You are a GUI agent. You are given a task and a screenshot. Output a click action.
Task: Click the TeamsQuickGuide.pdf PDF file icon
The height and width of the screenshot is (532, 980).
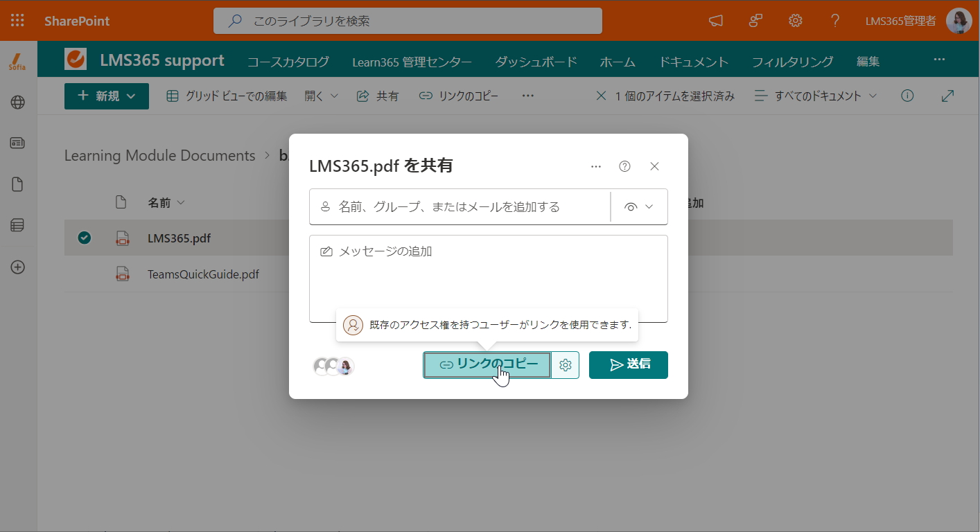(123, 274)
